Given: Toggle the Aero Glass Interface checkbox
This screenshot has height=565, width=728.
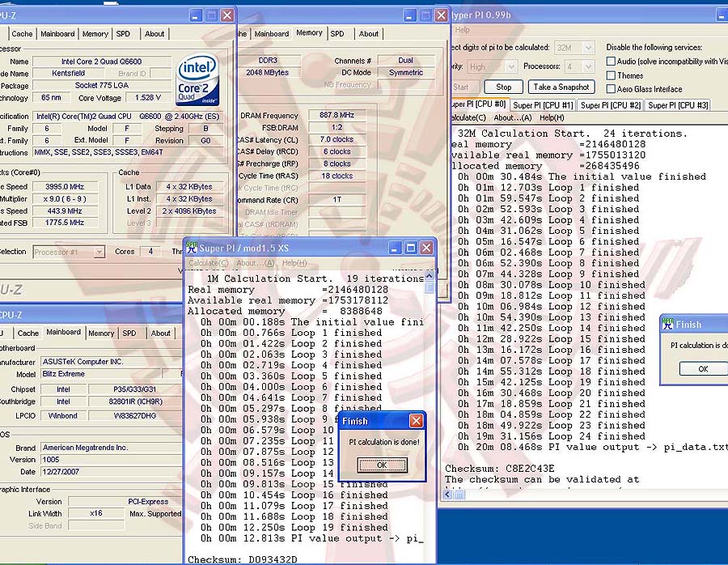Looking at the screenshot, I should click(611, 89).
